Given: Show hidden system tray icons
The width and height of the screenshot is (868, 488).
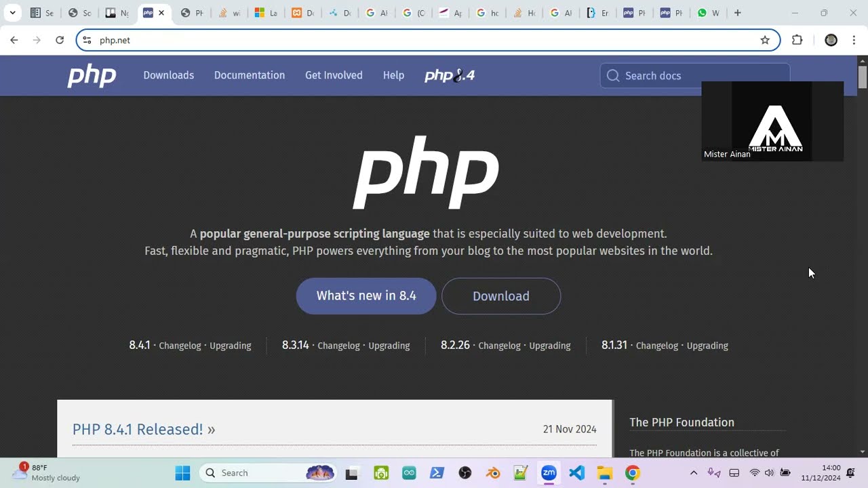Looking at the screenshot, I should (x=693, y=473).
